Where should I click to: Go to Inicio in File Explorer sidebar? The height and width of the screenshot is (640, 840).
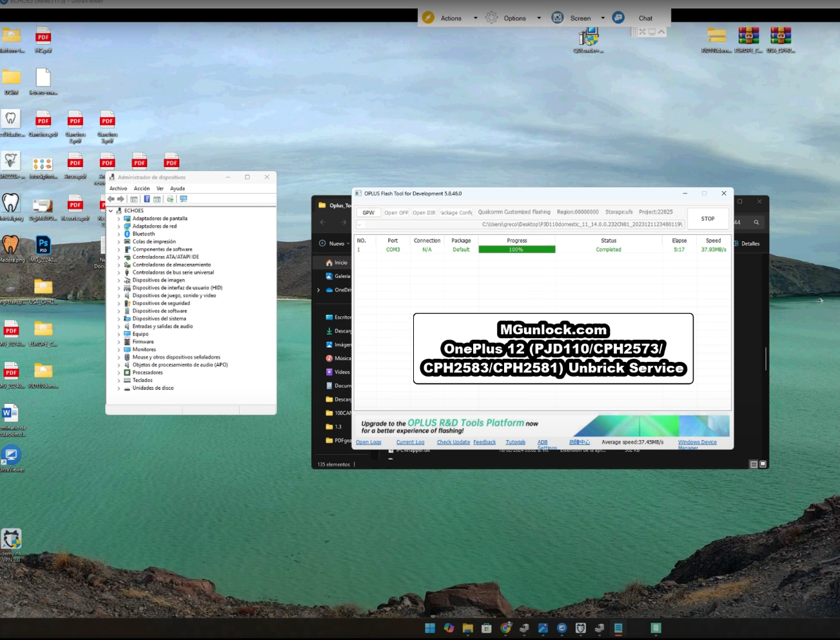[337, 263]
